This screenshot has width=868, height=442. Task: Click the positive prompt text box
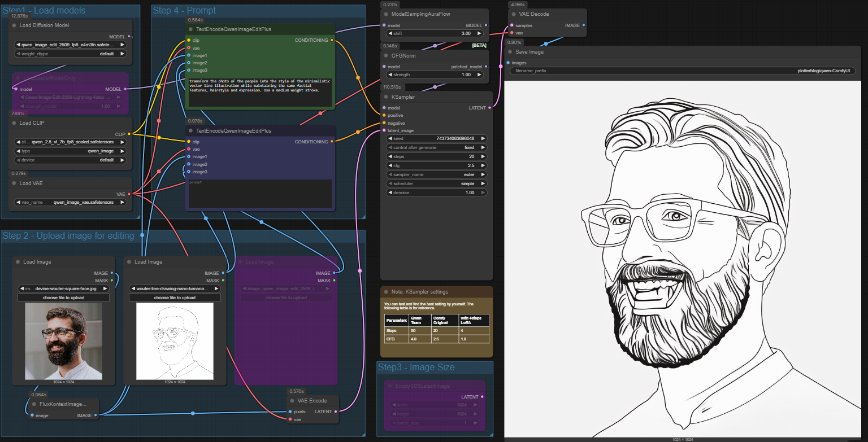point(261,92)
